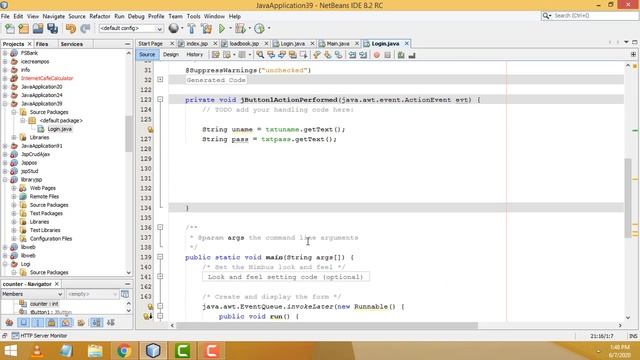Click the Find Next Occurrence icon
This screenshot has height=360, width=640.
coord(282,55)
